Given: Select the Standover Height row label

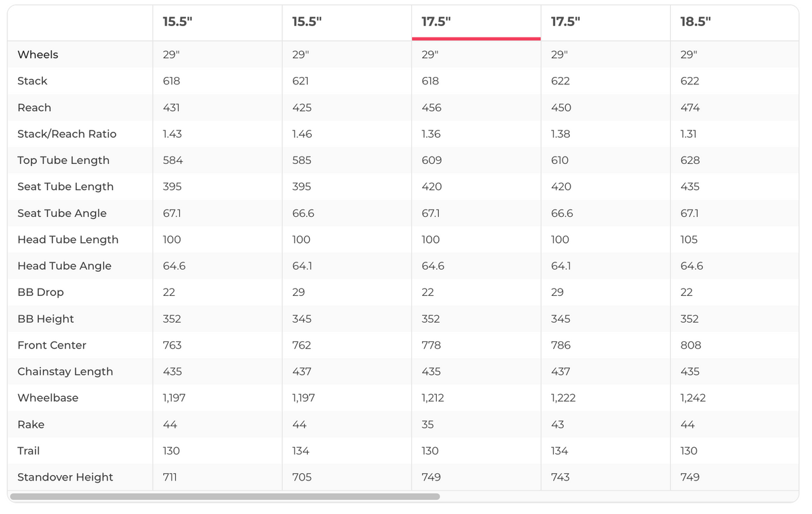Looking at the screenshot, I should click(x=65, y=477).
